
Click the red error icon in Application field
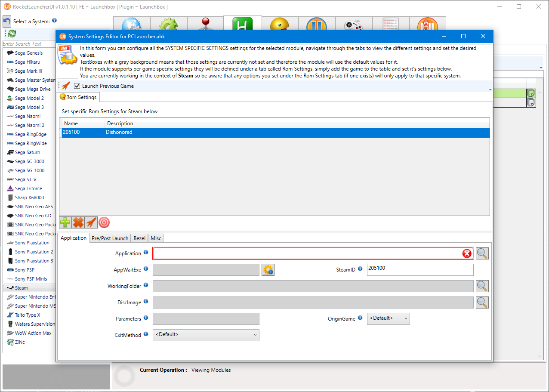pos(467,253)
